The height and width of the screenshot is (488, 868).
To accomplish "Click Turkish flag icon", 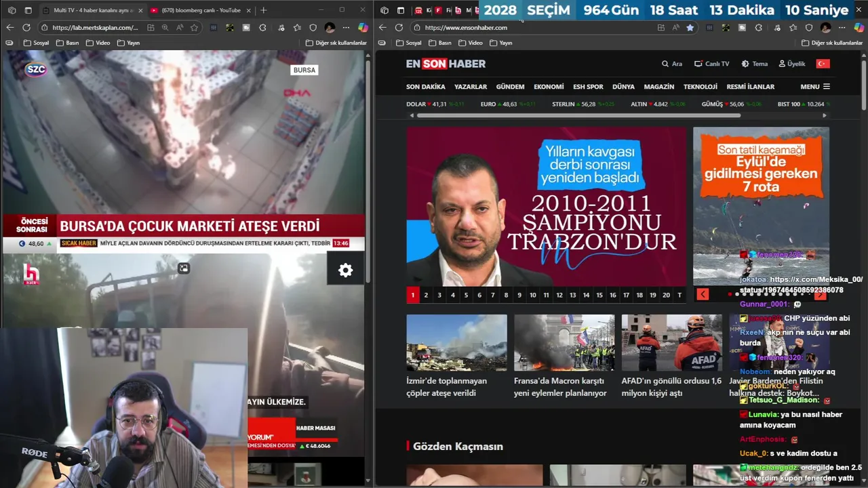I will 823,64.
